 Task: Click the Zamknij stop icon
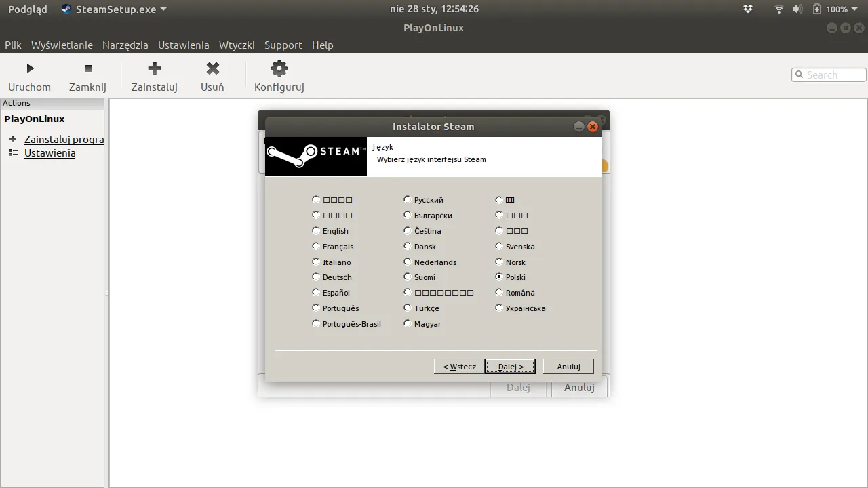tap(87, 68)
